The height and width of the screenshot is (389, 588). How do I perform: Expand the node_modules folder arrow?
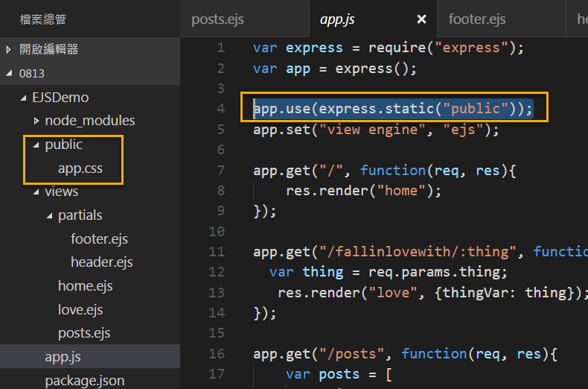point(36,121)
